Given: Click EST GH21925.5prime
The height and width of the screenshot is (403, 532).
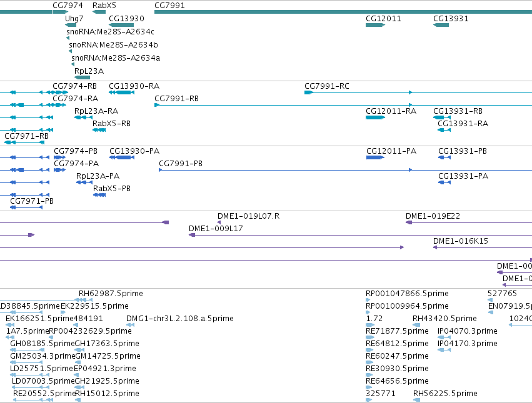Looking at the screenshot, I should [107, 381].
